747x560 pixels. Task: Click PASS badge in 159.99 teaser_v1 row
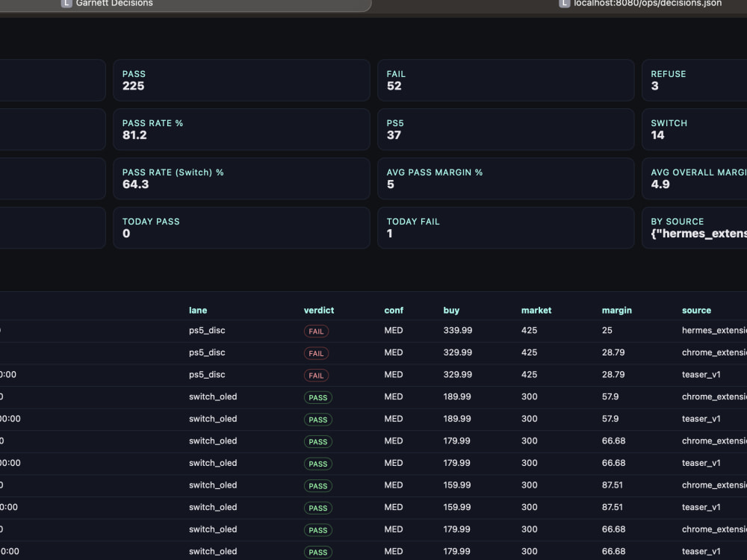[317, 508]
